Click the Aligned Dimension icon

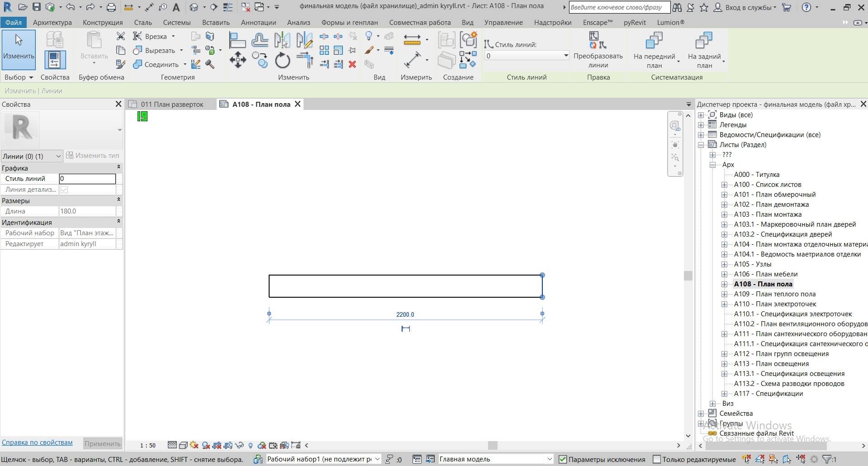tap(412, 60)
